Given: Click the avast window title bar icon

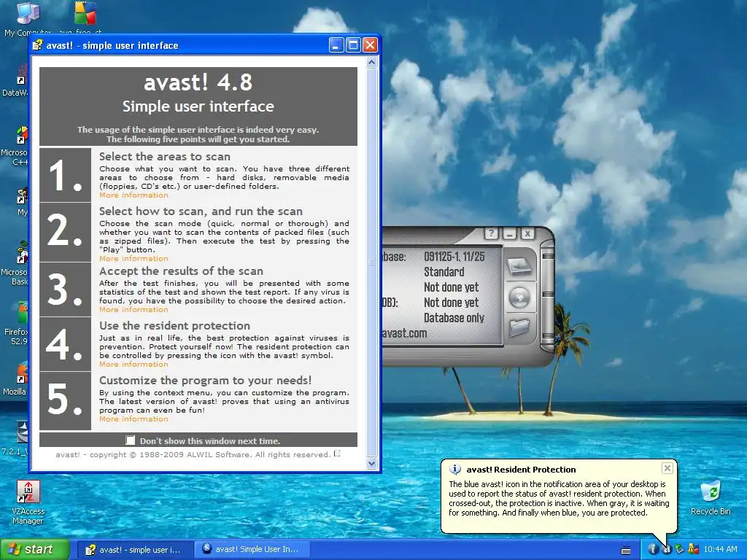Looking at the screenshot, I should tap(37, 45).
